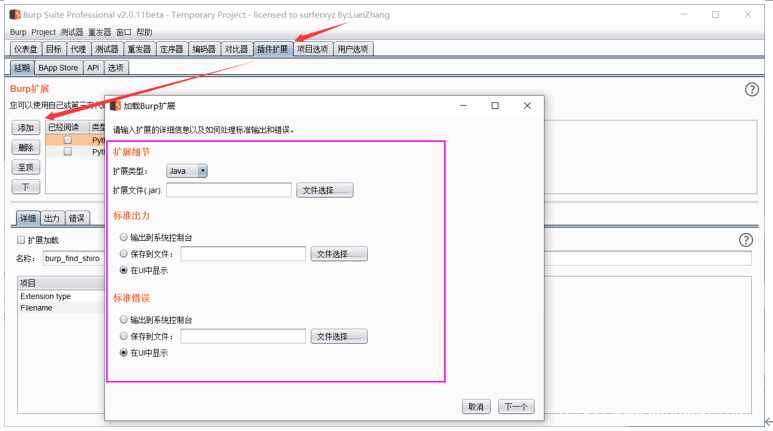This screenshot has width=773, height=431.
Task: Switch to the 目标 tab
Action: click(54, 49)
